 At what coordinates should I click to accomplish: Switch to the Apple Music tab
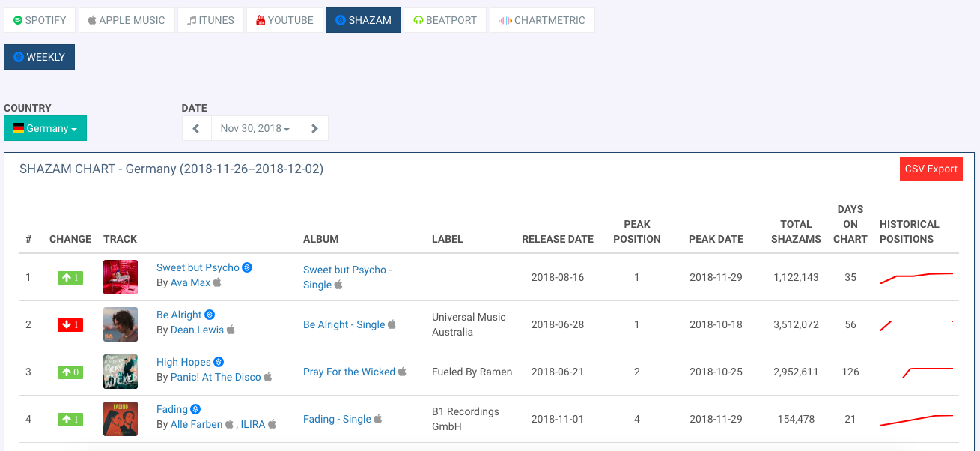point(127,20)
